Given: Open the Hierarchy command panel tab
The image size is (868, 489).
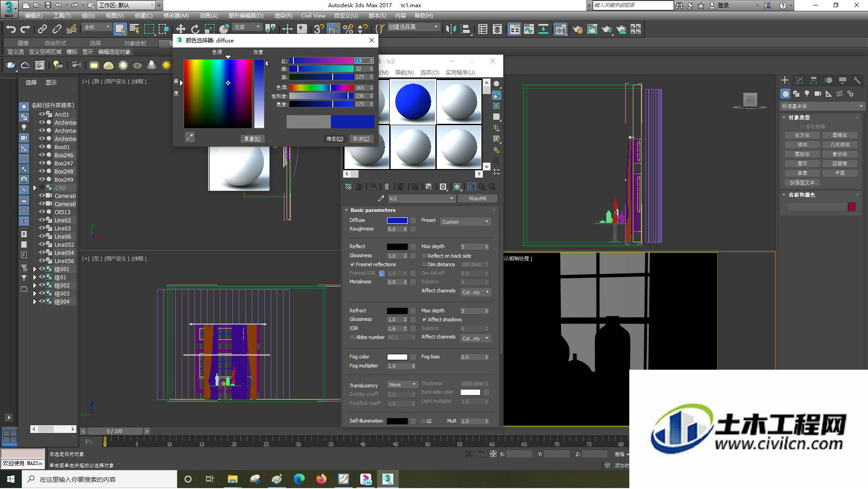Looking at the screenshot, I should tap(814, 80).
